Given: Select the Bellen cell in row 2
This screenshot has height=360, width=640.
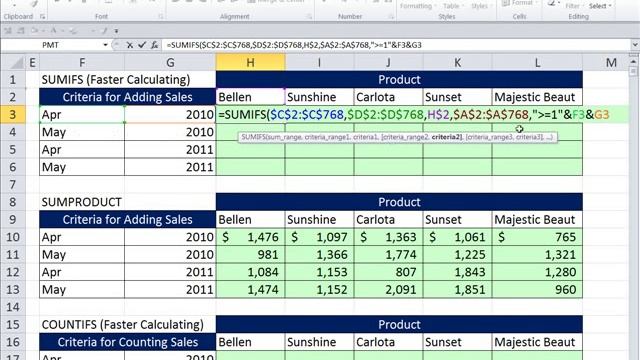Looking at the screenshot, I should click(x=250, y=97).
